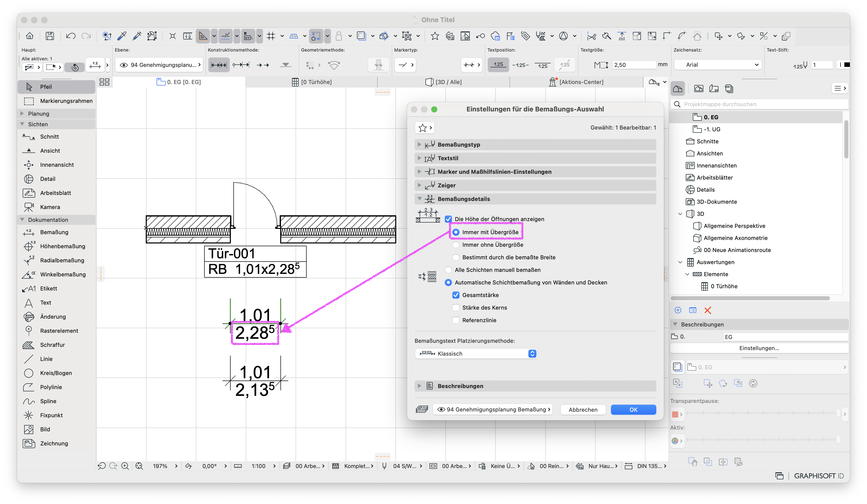The height and width of the screenshot is (504, 867).
Task: Switch to the '0. EG [0. EG]' tab
Action: click(179, 82)
